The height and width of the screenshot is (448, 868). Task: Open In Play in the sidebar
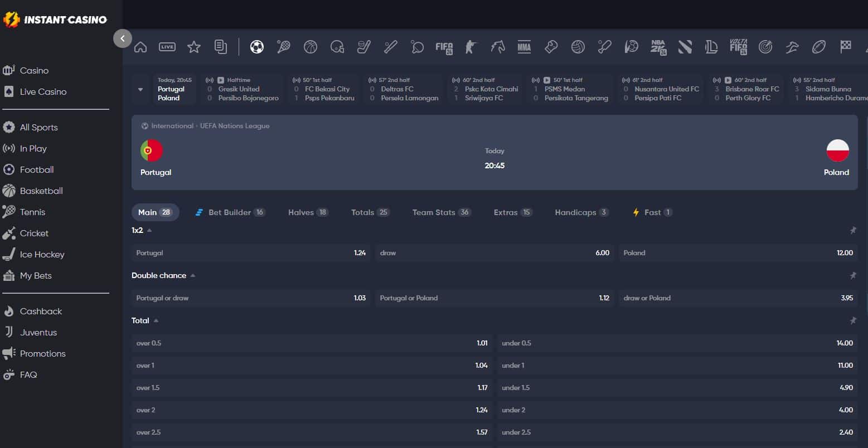click(x=33, y=149)
